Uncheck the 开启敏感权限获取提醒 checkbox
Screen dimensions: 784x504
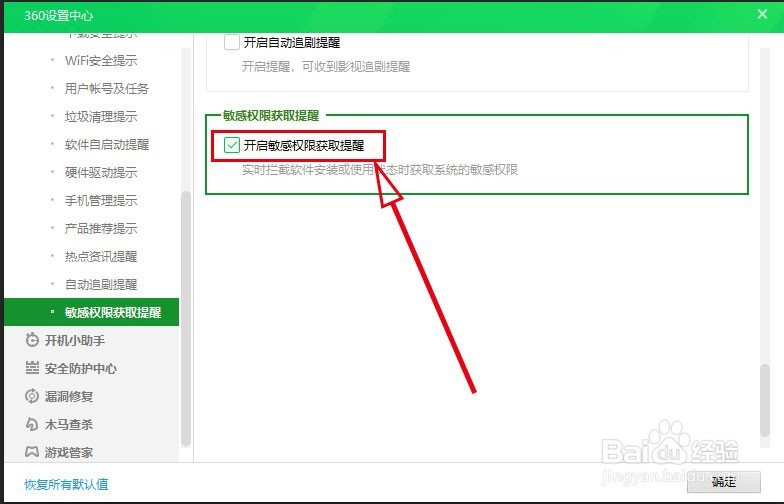click(232, 145)
